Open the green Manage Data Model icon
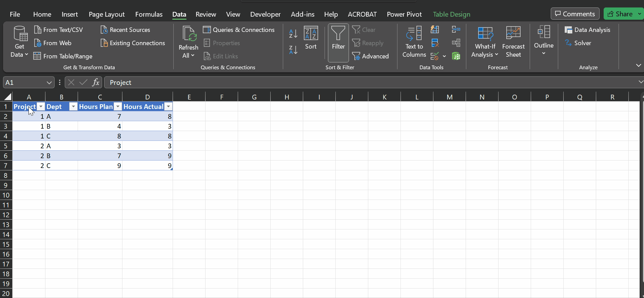644x298 pixels. 456,56
